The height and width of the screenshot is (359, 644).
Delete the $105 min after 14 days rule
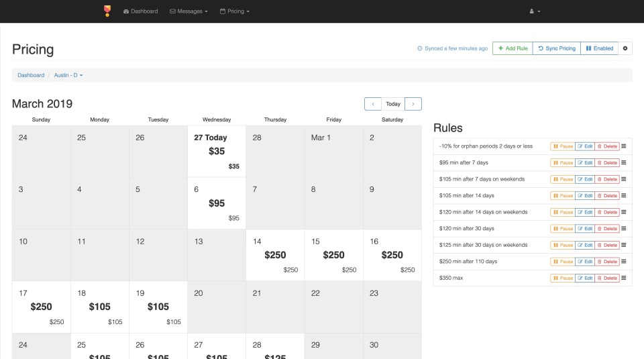[x=607, y=195]
